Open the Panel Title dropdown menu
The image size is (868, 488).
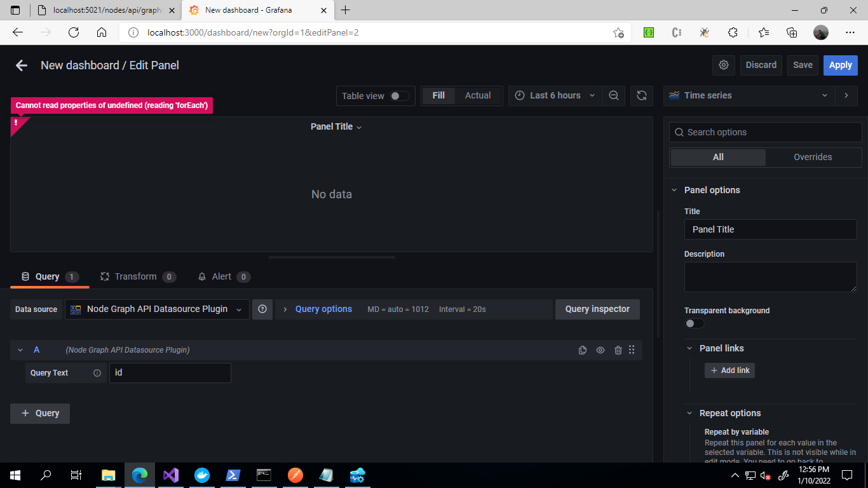[336, 126]
